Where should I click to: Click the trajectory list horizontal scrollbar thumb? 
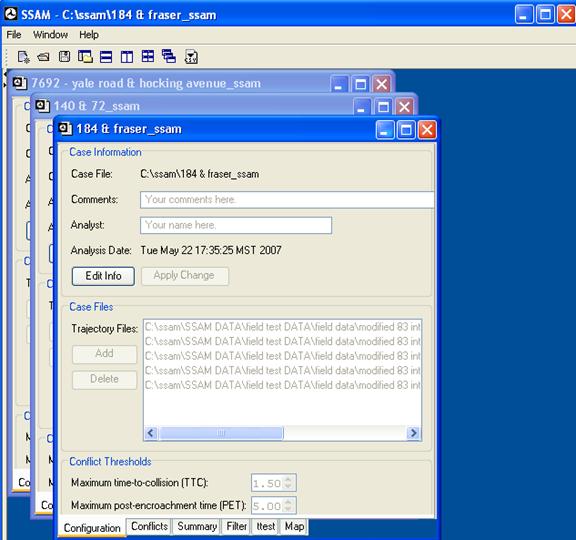221,433
